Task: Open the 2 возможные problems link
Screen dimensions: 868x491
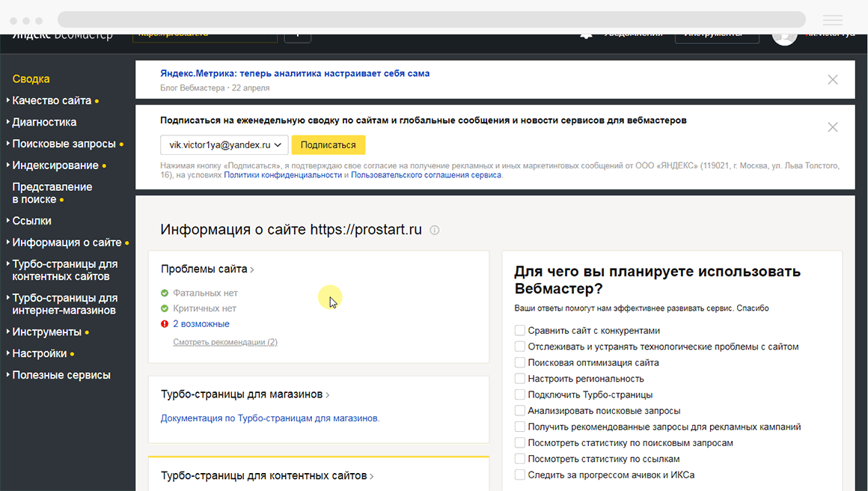Action: click(201, 324)
